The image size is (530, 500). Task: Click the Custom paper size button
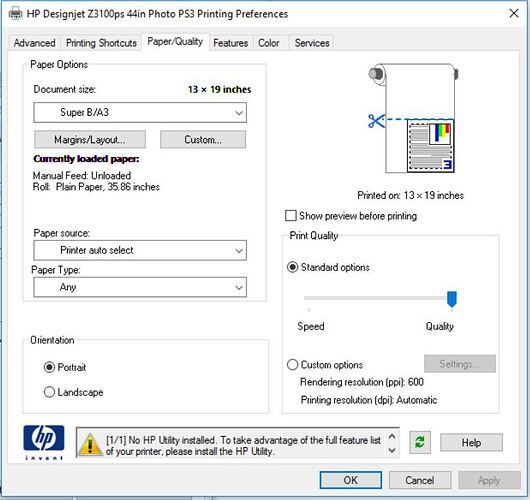pos(203,140)
